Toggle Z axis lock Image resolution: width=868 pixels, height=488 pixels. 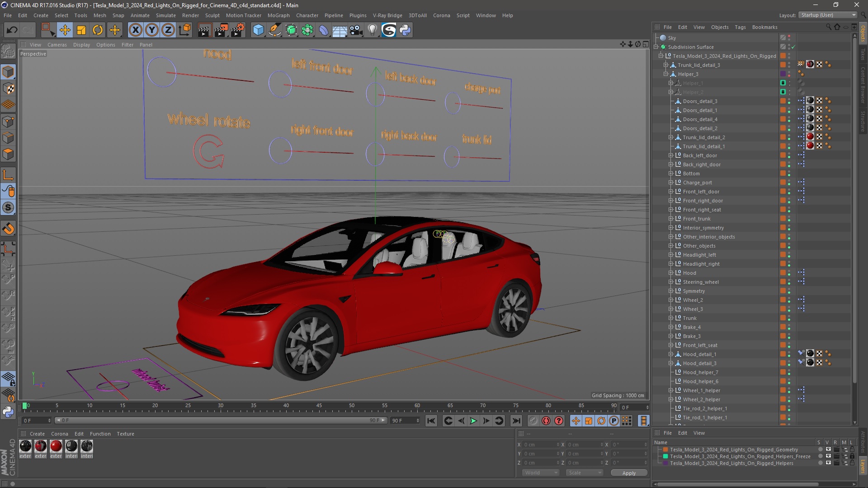(x=168, y=30)
